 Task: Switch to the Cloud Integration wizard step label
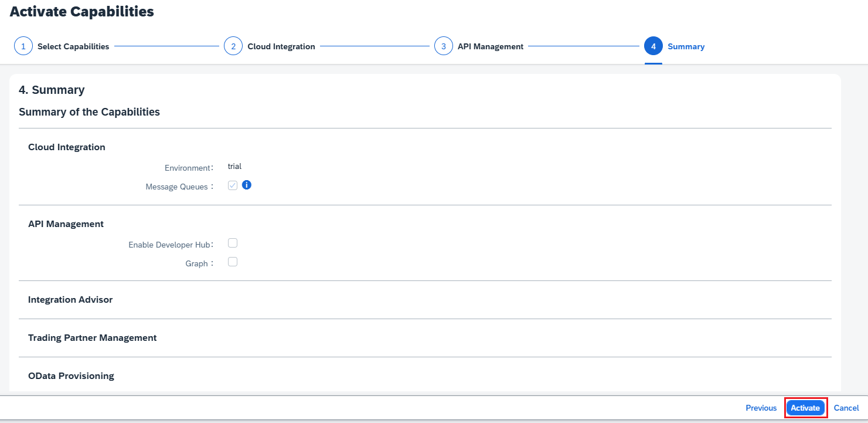281,46
